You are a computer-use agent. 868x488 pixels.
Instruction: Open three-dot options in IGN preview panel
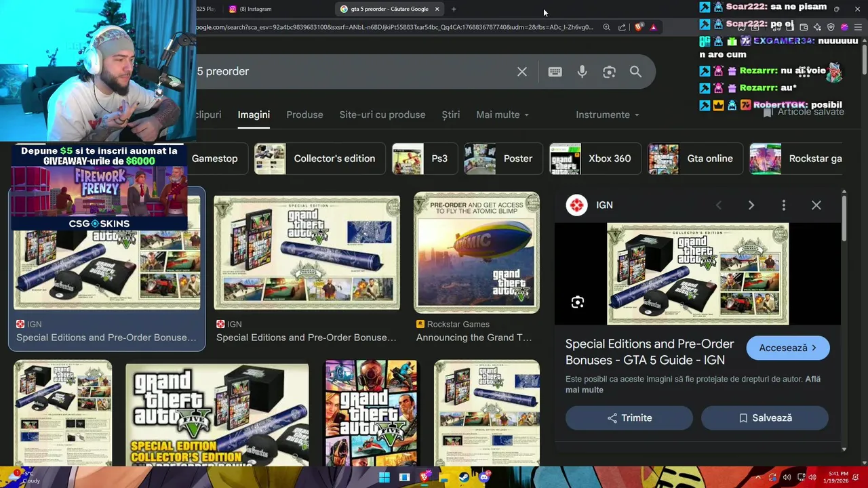point(783,205)
